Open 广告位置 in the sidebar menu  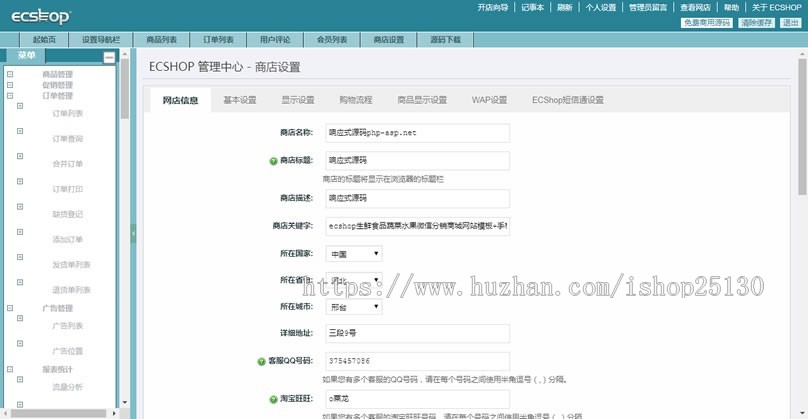[x=68, y=351]
